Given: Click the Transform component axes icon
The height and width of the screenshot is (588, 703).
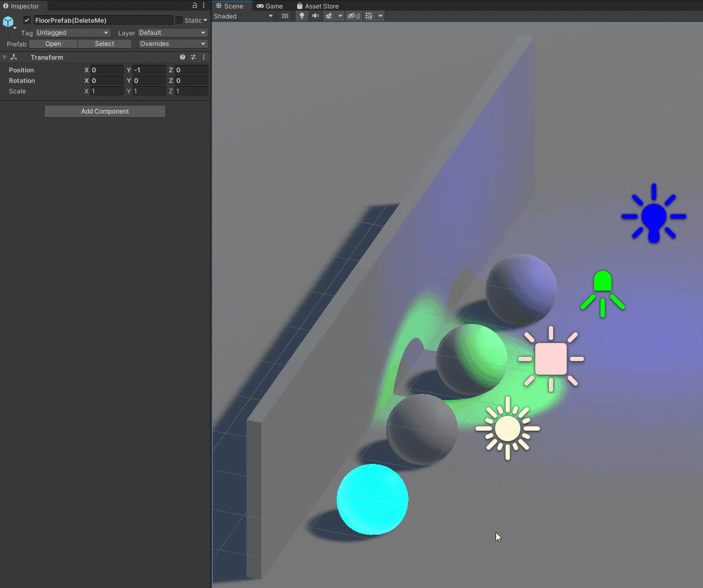Looking at the screenshot, I should click(x=14, y=57).
